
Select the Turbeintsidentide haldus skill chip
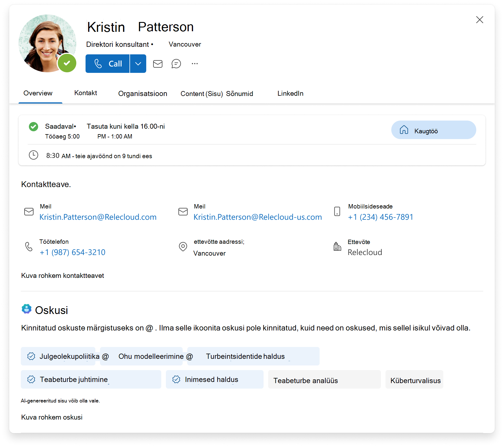(x=253, y=356)
